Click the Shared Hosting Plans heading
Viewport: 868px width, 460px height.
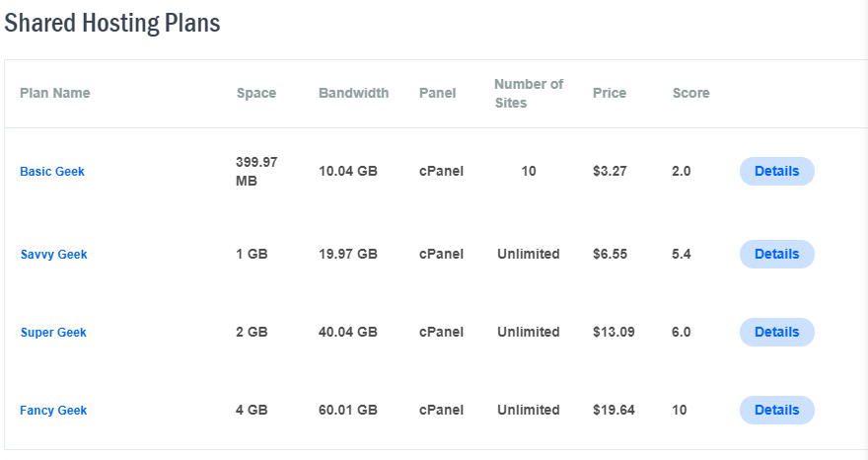(112, 24)
